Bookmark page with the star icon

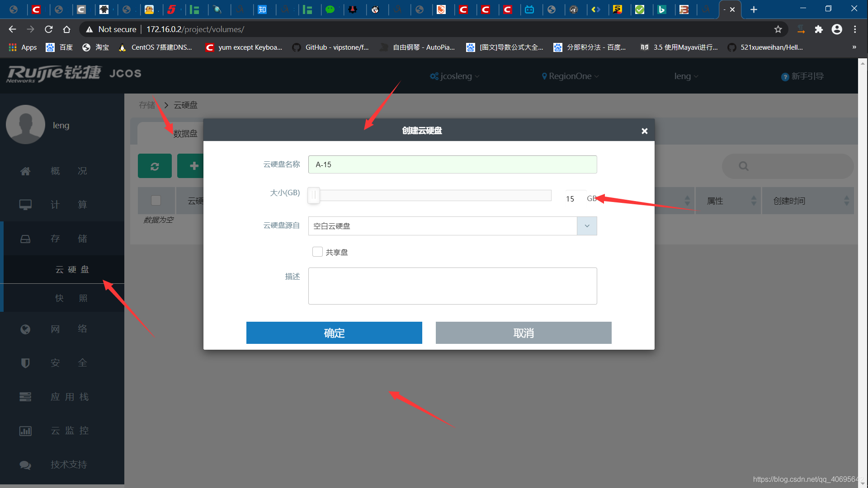click(x=778, y=29)
